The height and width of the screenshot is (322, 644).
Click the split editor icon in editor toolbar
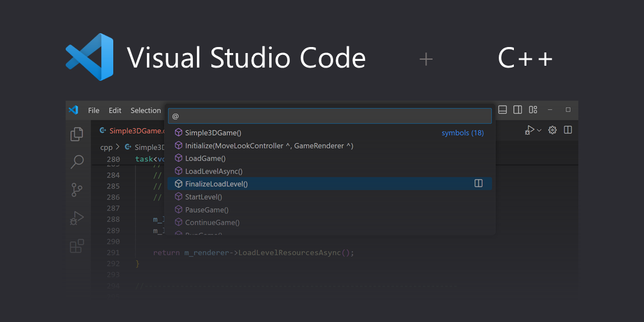pyautogui.click(x=567, y=130)
